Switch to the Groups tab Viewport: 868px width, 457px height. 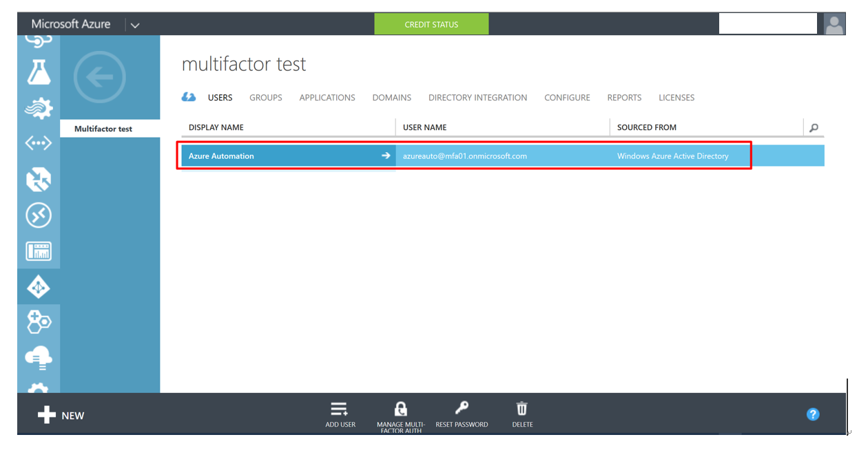(x=266, y=98)
